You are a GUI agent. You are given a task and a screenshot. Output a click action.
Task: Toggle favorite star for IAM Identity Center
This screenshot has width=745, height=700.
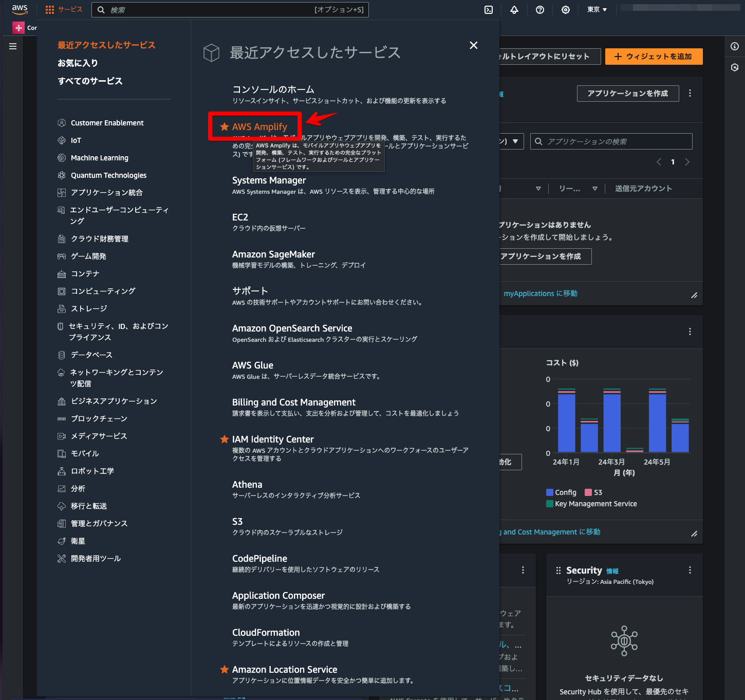point(225,439)
